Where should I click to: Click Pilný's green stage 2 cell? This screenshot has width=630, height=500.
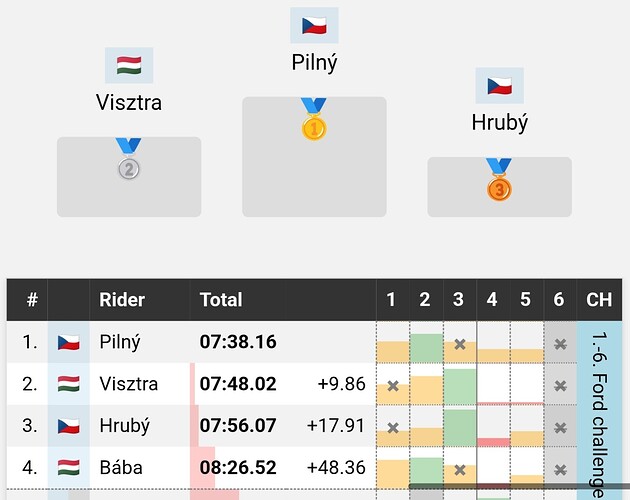pos(426,347)
